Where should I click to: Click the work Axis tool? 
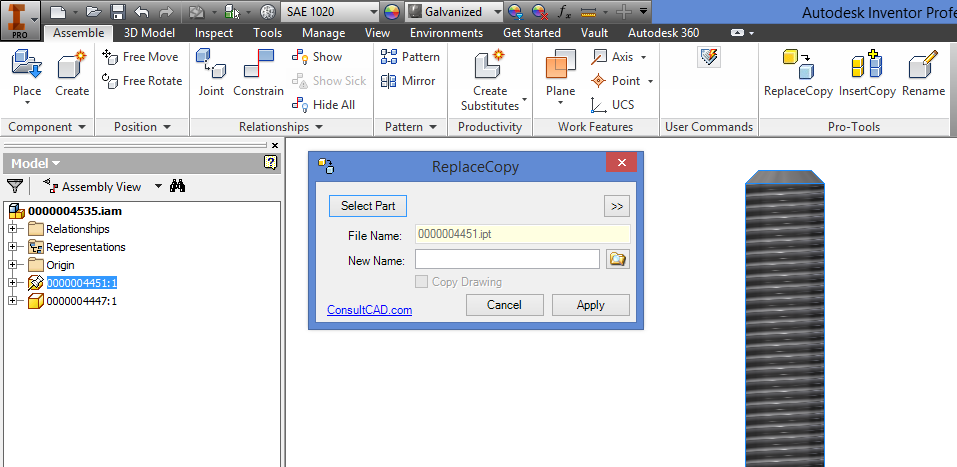click(x=618, y=57)
